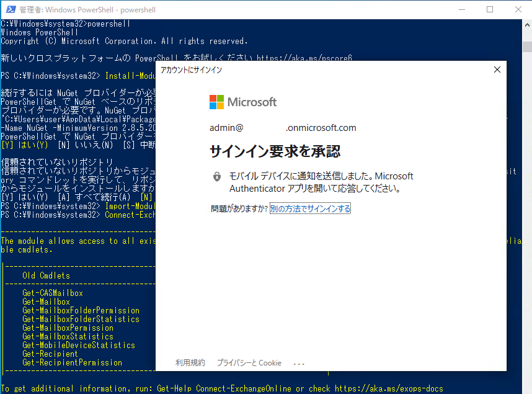This screenshot has width=532, height=394.
Task: Click the Authenticator lock icon
Action: [x=217, y=177]
